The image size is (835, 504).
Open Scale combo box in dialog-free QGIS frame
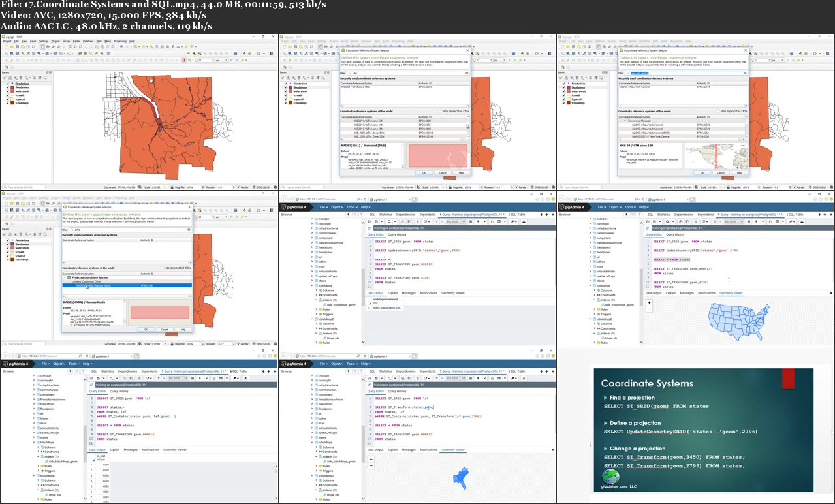[159, 187]
